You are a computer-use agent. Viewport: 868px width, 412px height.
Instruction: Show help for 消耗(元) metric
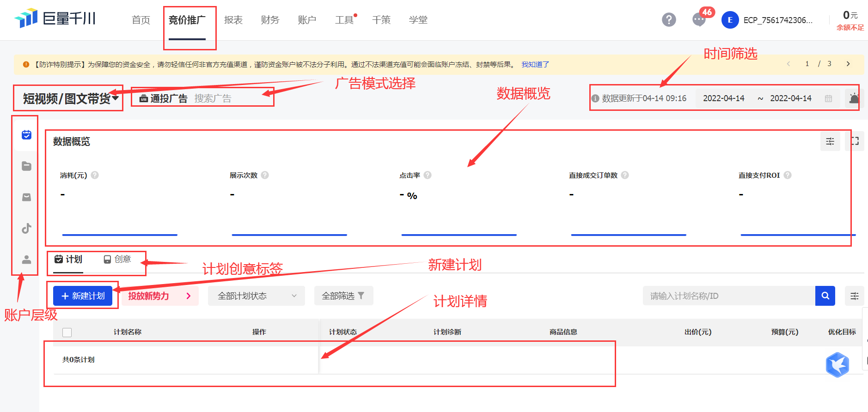pyautogui.click(x=95, y=175)
